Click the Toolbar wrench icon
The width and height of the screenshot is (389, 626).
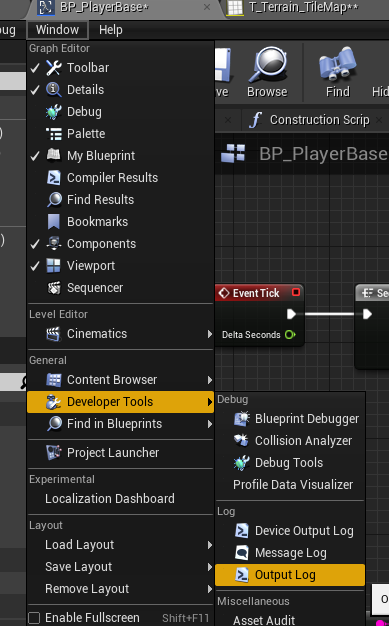[x=54, y=68]
